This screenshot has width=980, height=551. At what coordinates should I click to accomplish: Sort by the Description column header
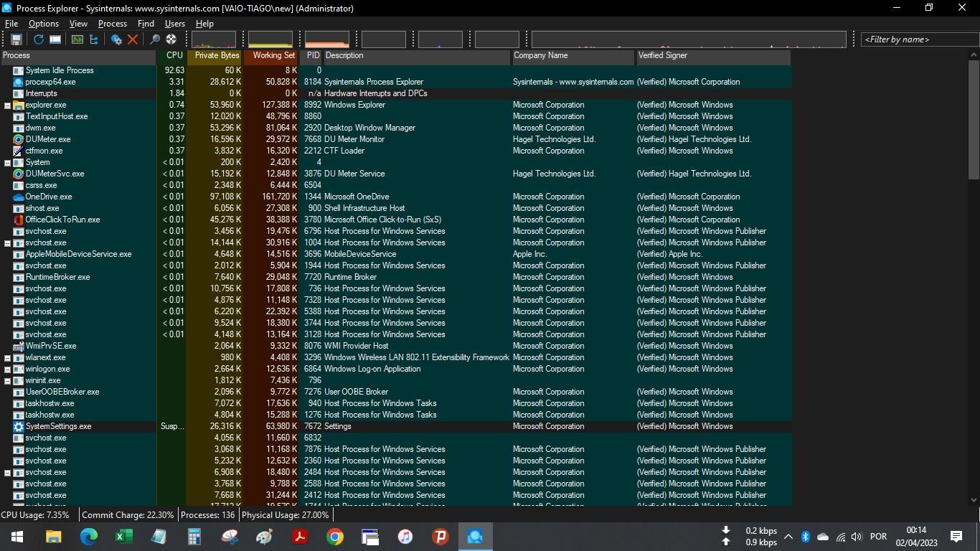[417, 56]
